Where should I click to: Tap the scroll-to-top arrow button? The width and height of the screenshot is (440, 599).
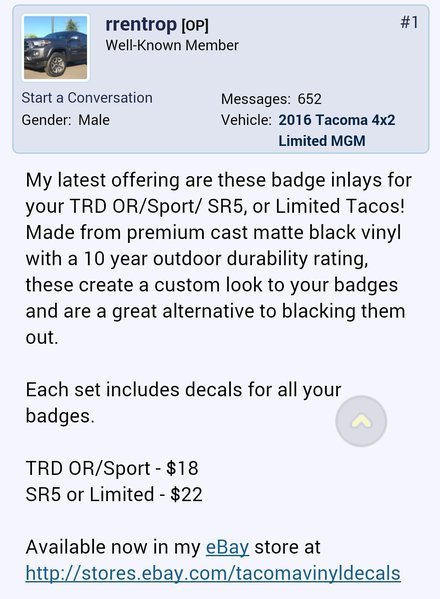pos(361,421)
